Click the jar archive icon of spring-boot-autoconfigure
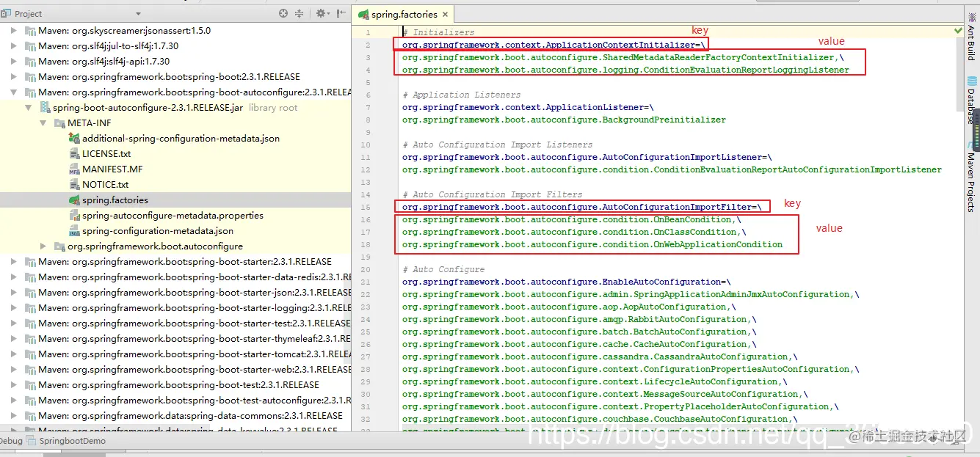Screen dimensions: 980x457 45,108
